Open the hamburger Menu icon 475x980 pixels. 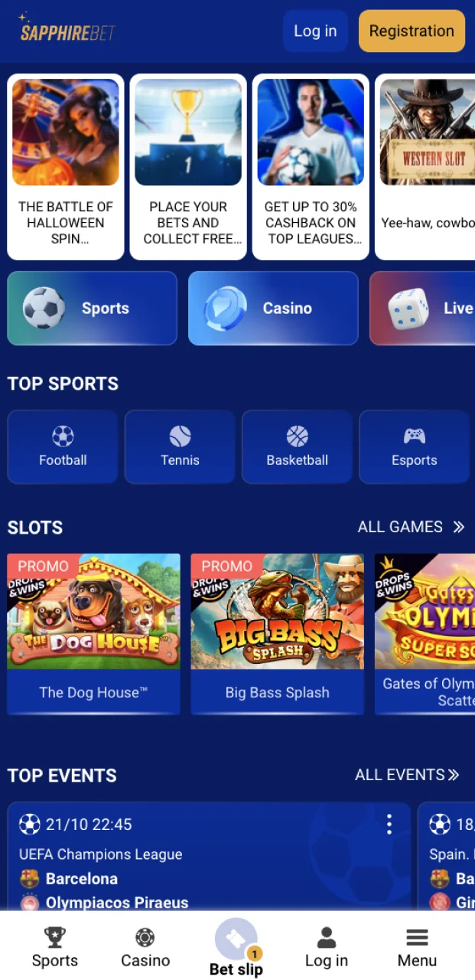tap(417, 937)
